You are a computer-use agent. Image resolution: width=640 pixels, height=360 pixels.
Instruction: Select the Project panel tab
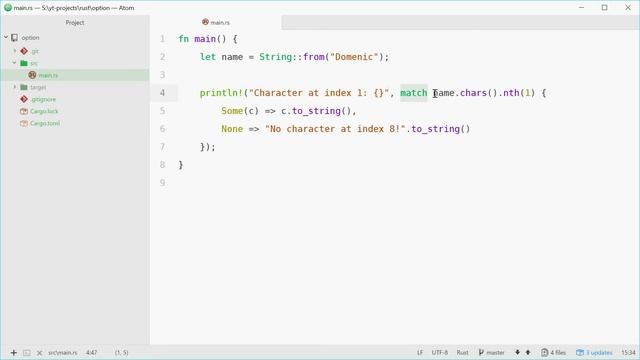click(75, 22)
